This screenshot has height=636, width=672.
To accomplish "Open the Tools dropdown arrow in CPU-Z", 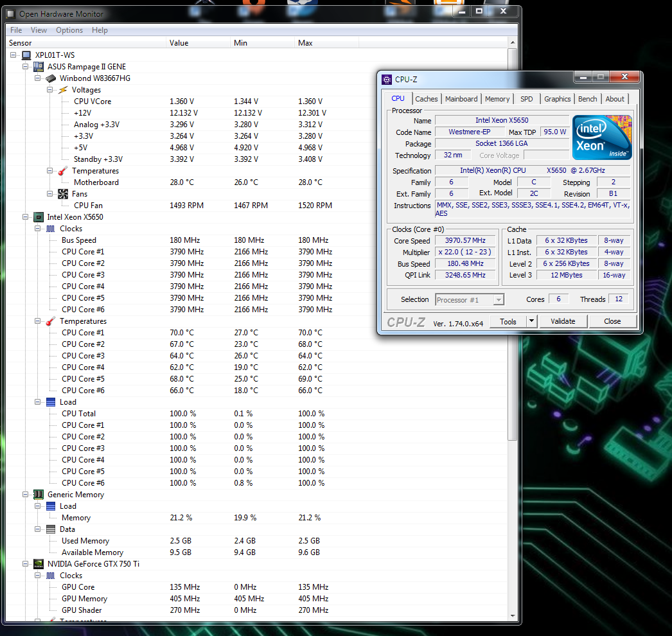I will [x=531, y=321].
